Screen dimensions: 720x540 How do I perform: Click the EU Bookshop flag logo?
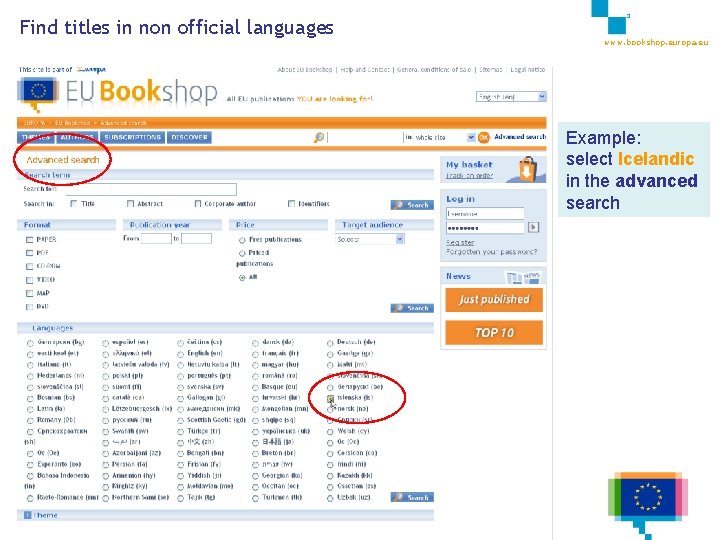(38, 93)
